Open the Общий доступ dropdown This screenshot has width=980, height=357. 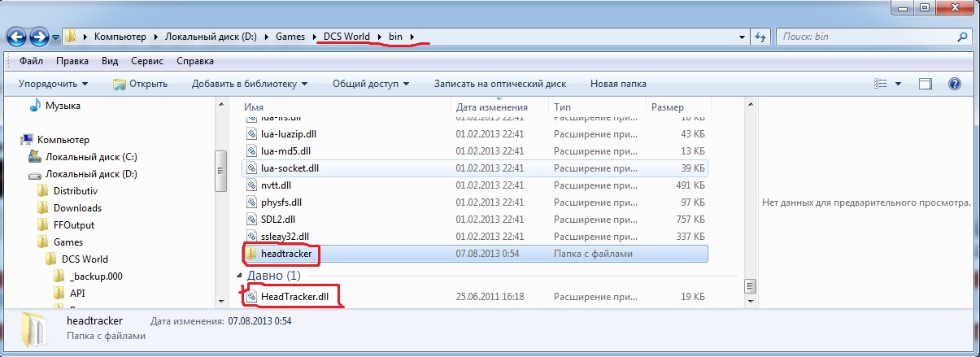(371, 84)
